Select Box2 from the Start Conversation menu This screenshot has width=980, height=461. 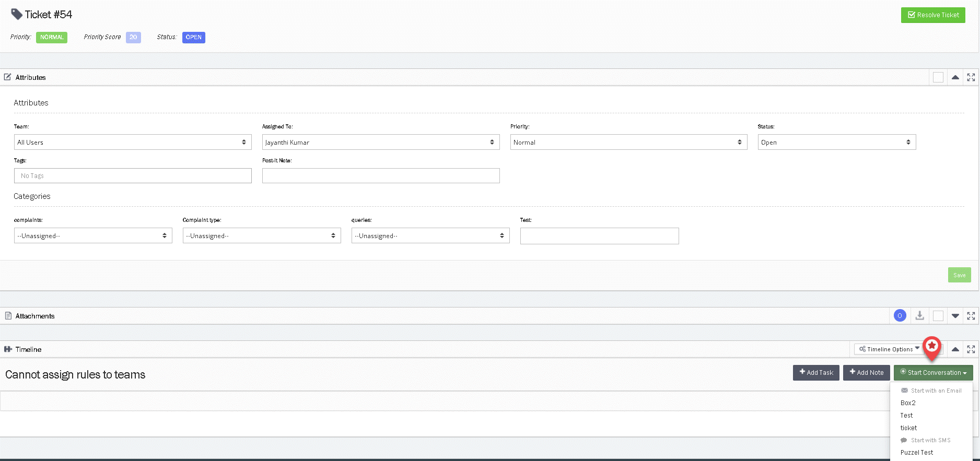click(x=908, y=403)
